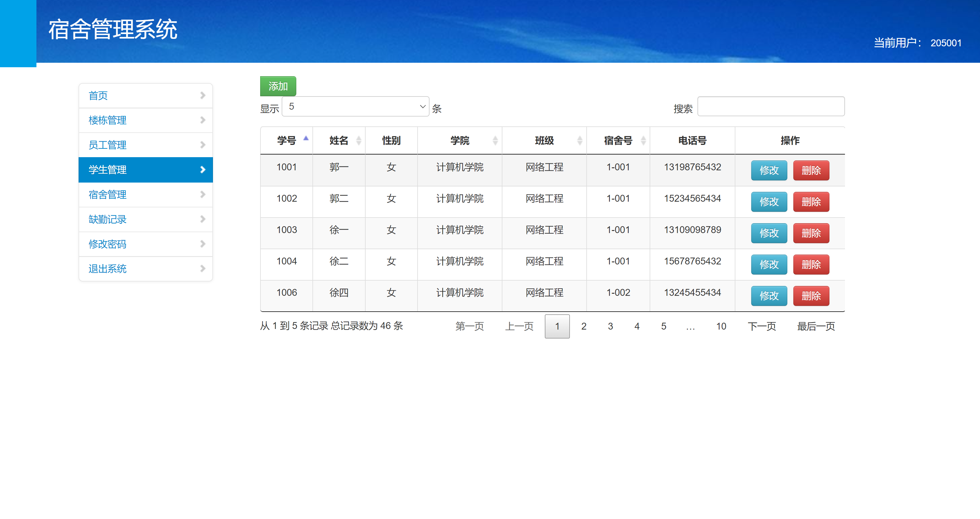Sort table by 班级 column arrows
This screenshot has width=980, height=519.
[580, 140]
